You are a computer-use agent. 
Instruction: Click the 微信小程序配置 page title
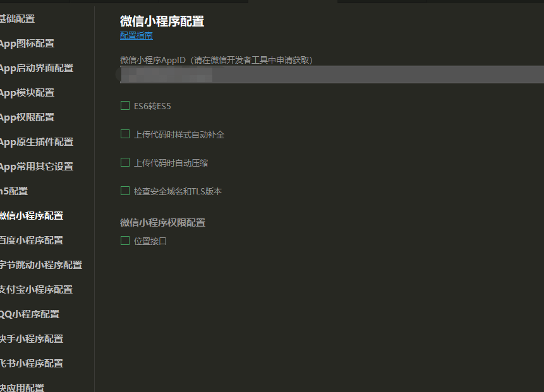click(162, 21)
